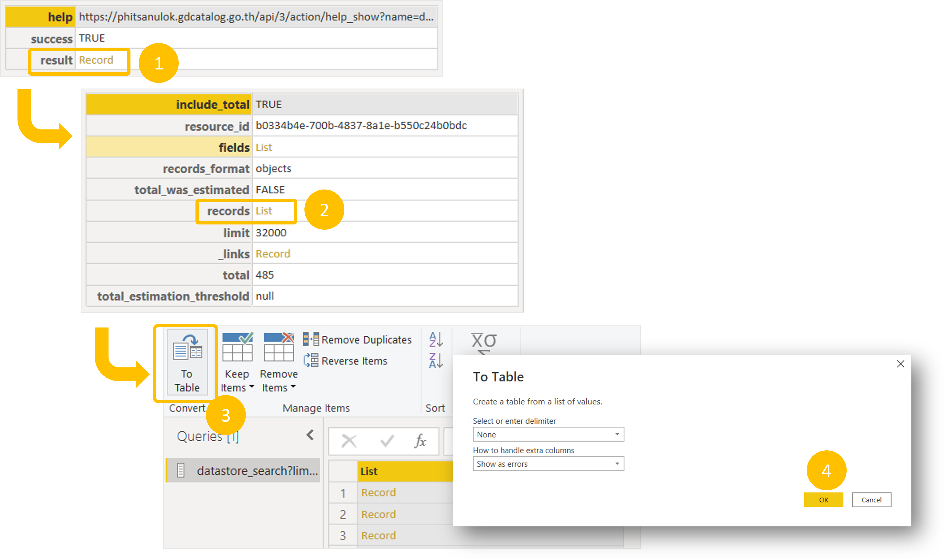Close the To Table dialog
The image size is (945, 560).
coord(901,364)
